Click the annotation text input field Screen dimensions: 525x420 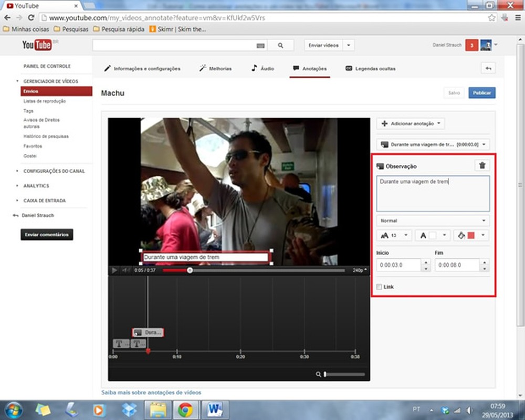pos(433,194)
